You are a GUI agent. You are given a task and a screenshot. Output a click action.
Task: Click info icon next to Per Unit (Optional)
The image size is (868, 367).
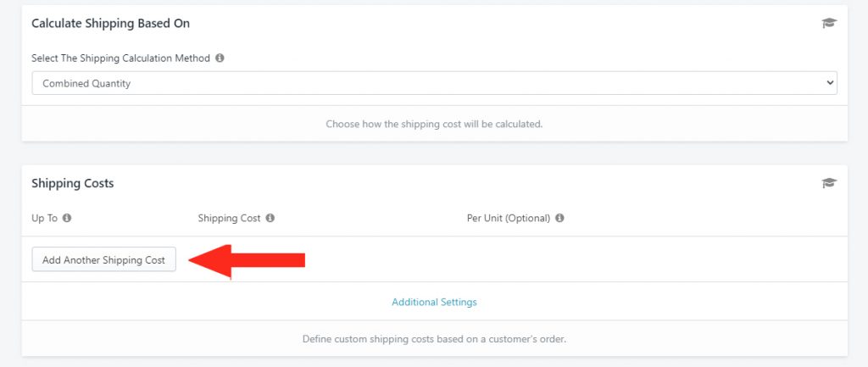tap(559, 218)
